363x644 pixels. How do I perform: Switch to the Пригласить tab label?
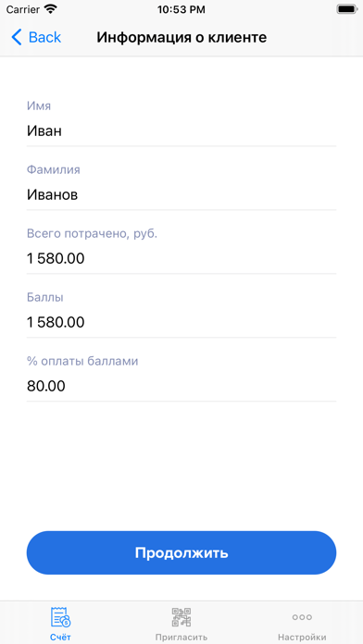pyautogui.click(x=181, y=638)
